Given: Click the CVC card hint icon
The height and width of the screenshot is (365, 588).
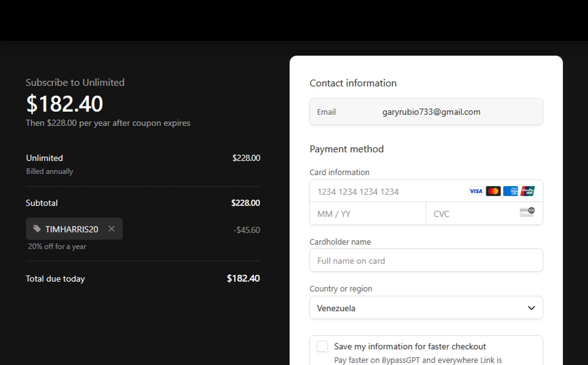Looking at the screenshot, I should coord(527,212).
